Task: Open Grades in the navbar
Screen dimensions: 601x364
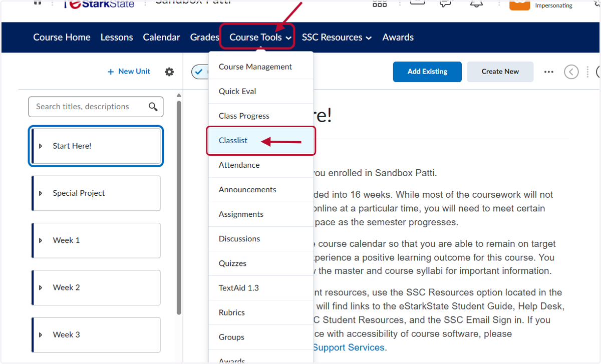Action: (204, 37)
